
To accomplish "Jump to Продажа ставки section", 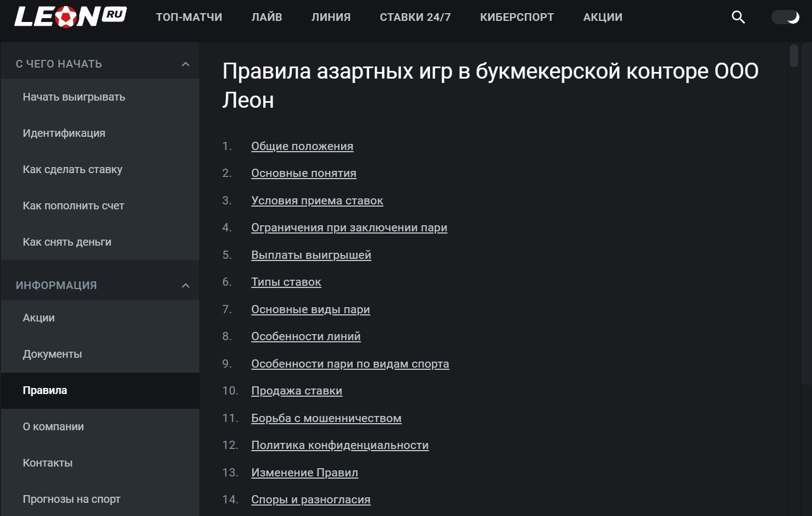I will 297,391.
